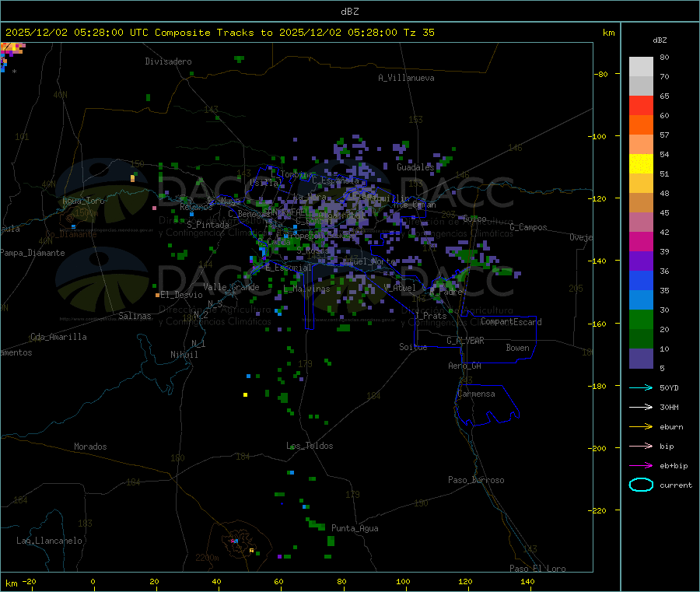Click the Nihuil place label

click(184, 355)
